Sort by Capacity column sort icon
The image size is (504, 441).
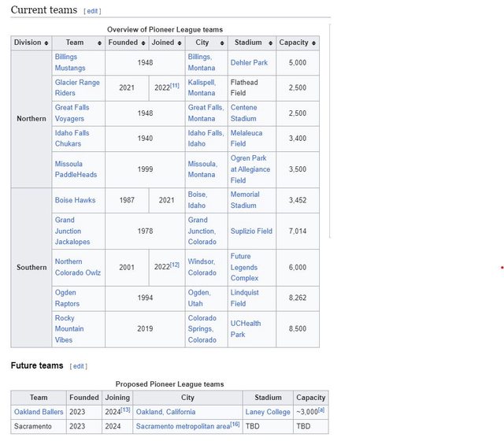(x=314, y=43)
